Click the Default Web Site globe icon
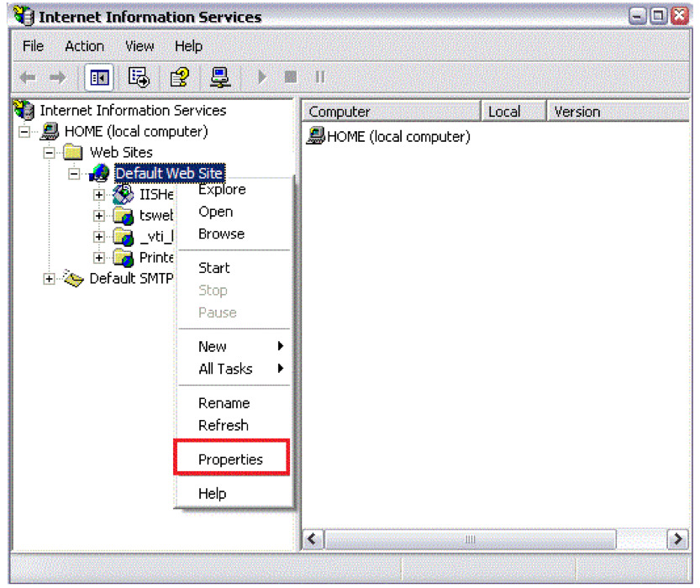The width and height of the screenshot is (700, 588). [99, 174]
